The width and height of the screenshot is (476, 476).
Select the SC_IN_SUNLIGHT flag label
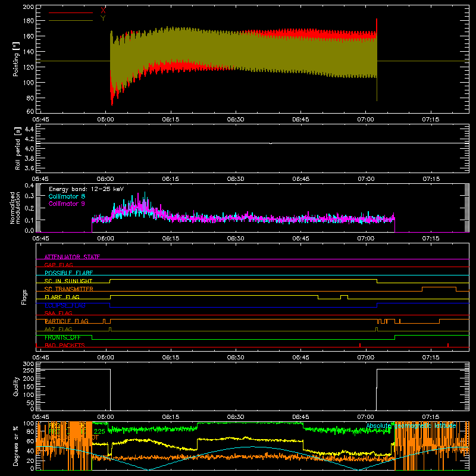click(68, 281)
